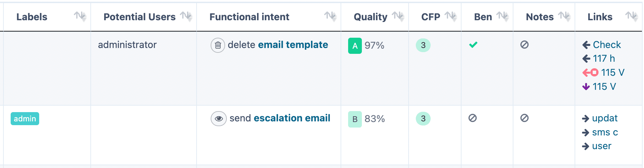The width and height of the screenshot is (644, 168).
Task: Click the admin label tag
Action: 25,119
